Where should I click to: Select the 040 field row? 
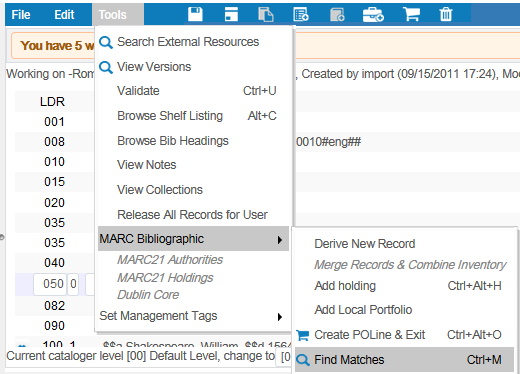(x=54, y=263)
